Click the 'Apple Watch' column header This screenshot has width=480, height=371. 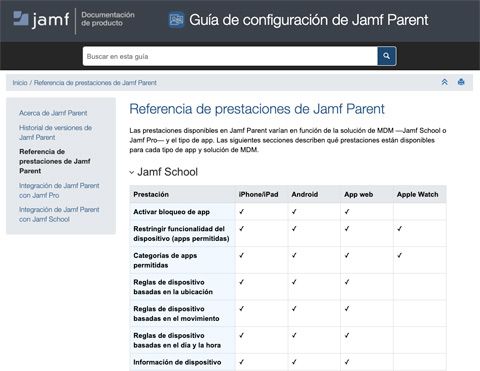[417, 194]
